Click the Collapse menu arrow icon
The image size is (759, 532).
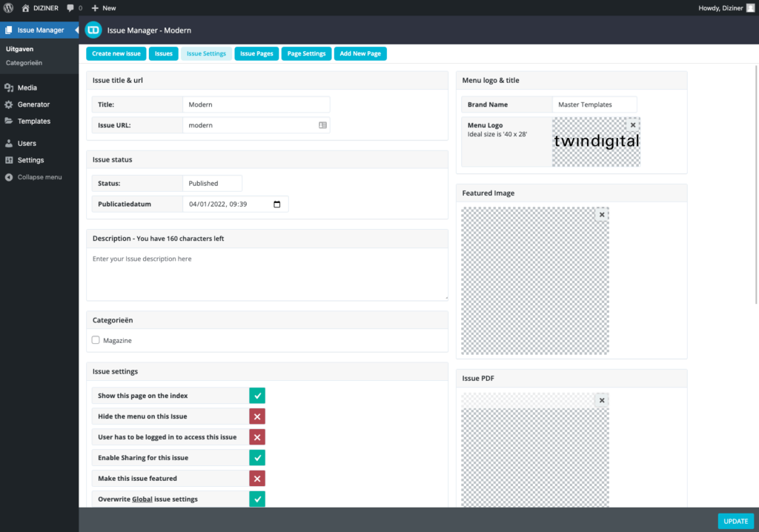(x=9, y=177)
